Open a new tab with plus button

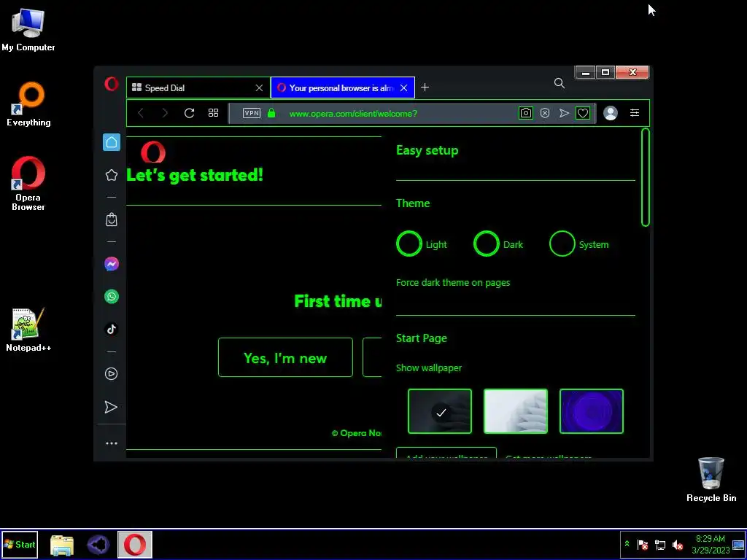pos(425,87)
